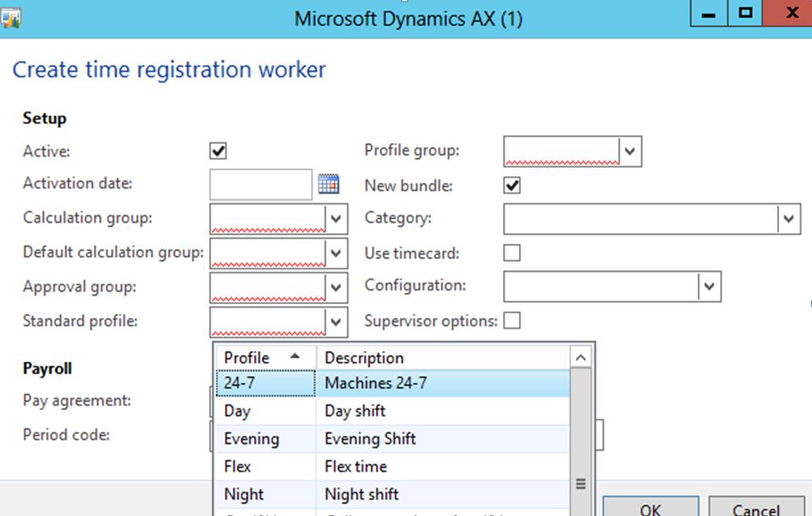The height and width of the screenshot is (516, 812).
Task: Click the Dynamics AX title bar icon
Action: [x=11, y=16]
